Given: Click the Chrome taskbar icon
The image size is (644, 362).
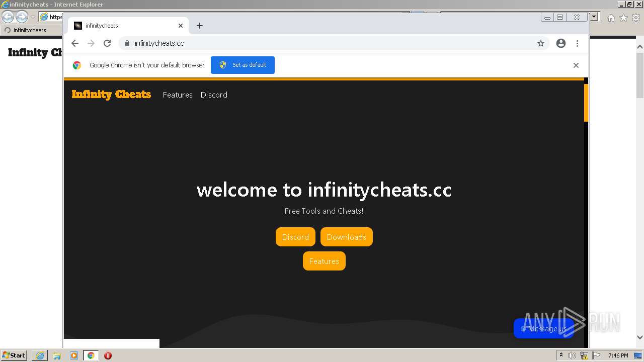Looking at the screenshot, I should (91, 355).
